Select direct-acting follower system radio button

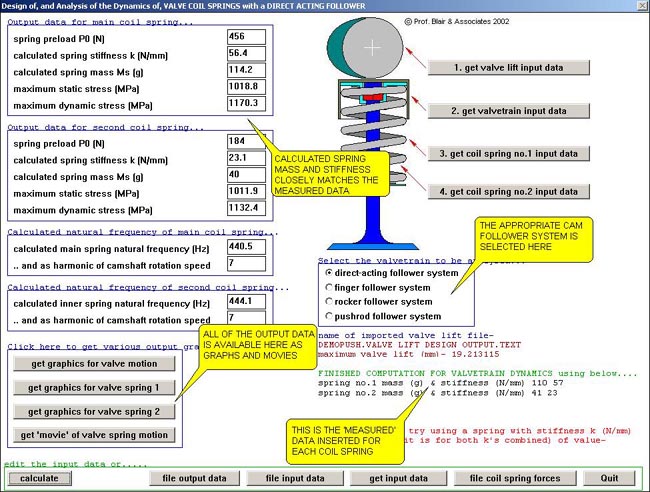tap(329, 273)
